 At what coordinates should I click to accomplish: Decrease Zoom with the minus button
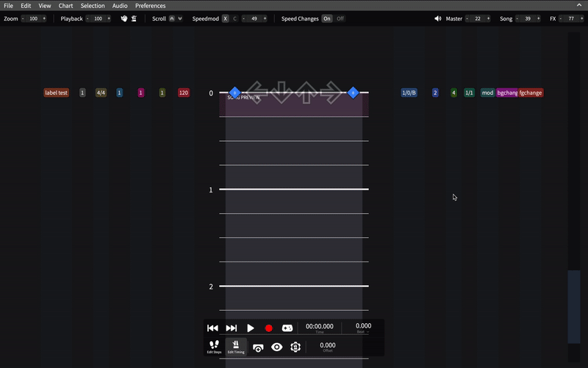tap(23, 18)
